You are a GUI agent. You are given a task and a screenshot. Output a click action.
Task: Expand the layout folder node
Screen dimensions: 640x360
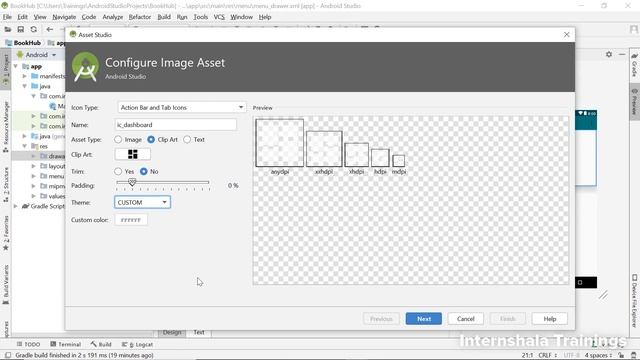pyautogui.click(x=33, y=166)
